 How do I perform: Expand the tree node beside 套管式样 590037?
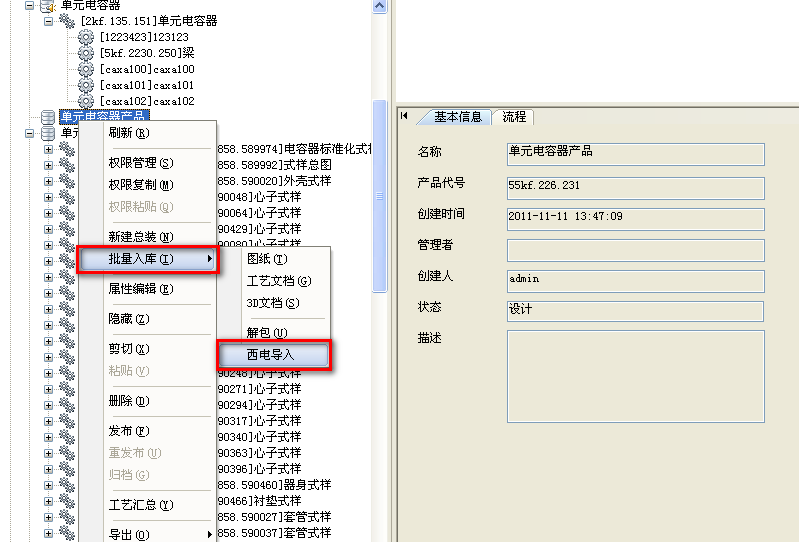click(x=48, y=533)
